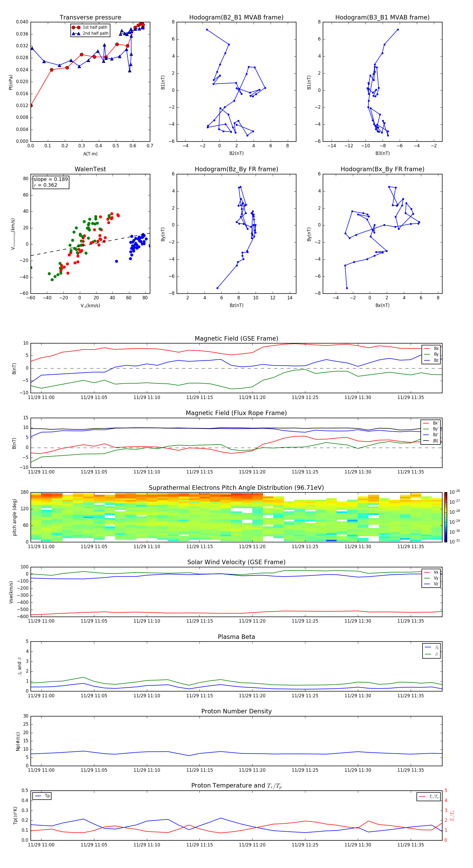Click the red 'Te/Tp' right axis label

[x=452, y=815]
